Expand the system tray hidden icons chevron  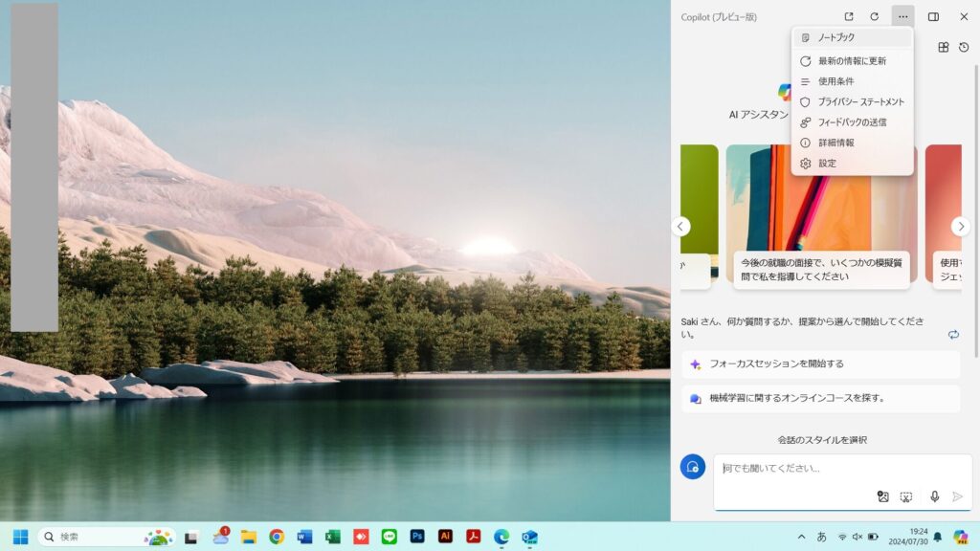tap(801, 537)
